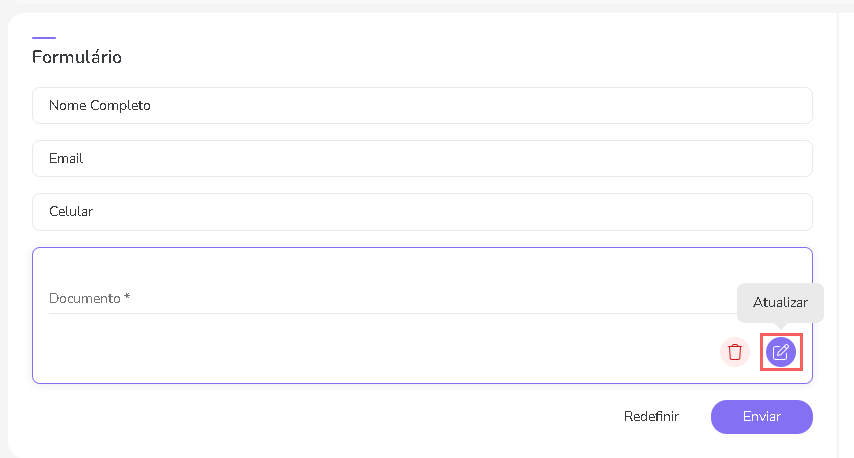
Task: Remove the Documento field via red trash
Action: tap(735, 352)
